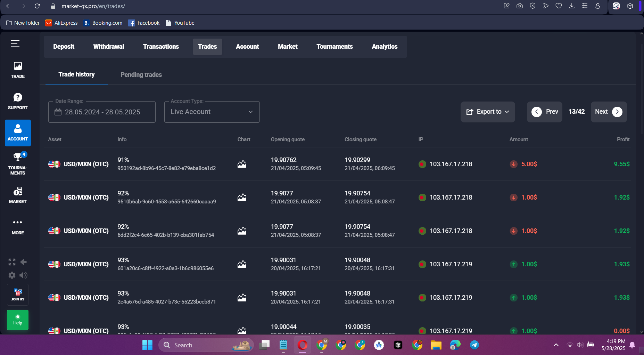Open the Account Type dropdown
Screen dimensions: 644x355
(212, 112)
